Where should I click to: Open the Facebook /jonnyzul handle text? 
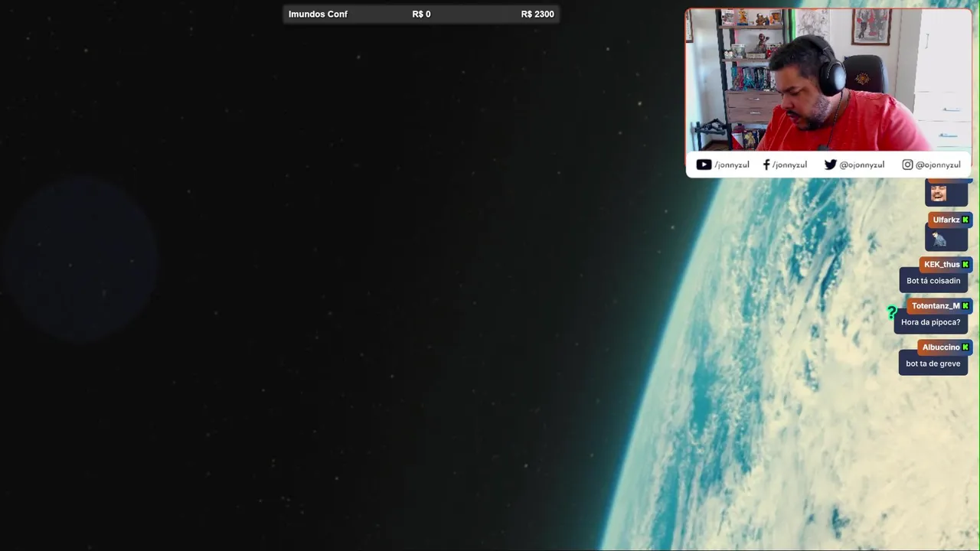tap(789, 165)
